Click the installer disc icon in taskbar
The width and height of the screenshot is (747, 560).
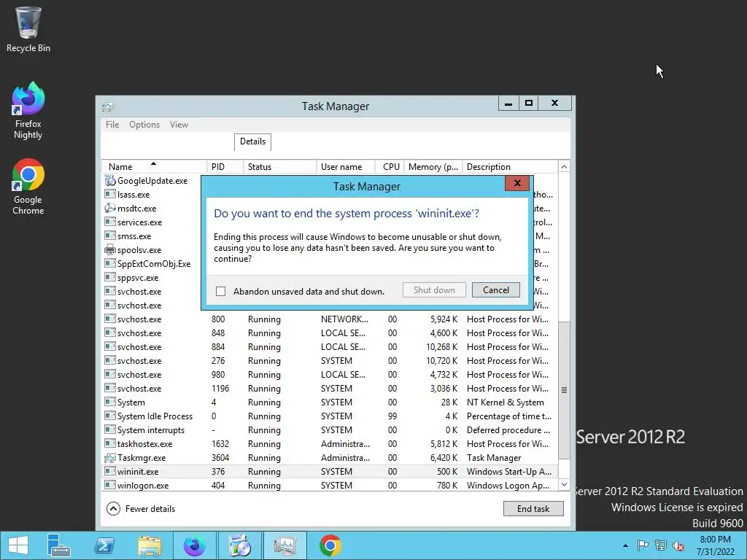(239, 545)
